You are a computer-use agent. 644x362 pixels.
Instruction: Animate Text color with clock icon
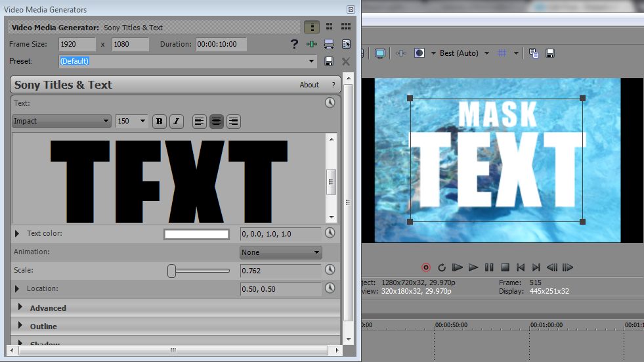coord(330,233)
